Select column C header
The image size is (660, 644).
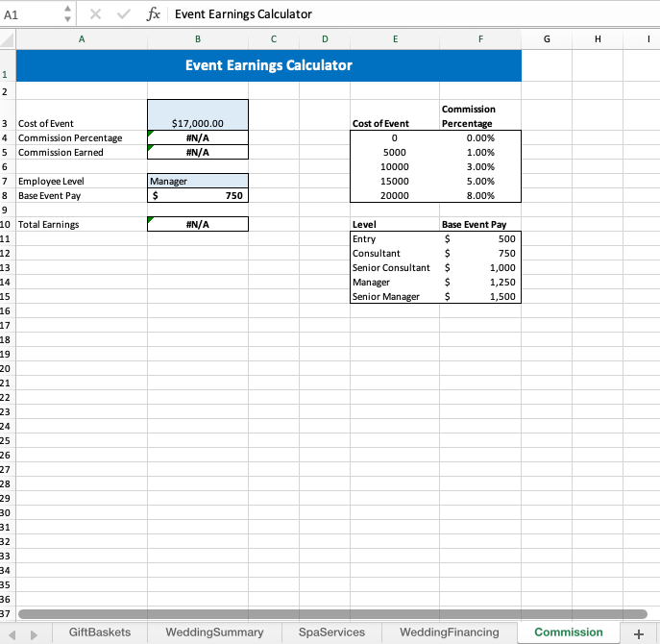[274, 39]
